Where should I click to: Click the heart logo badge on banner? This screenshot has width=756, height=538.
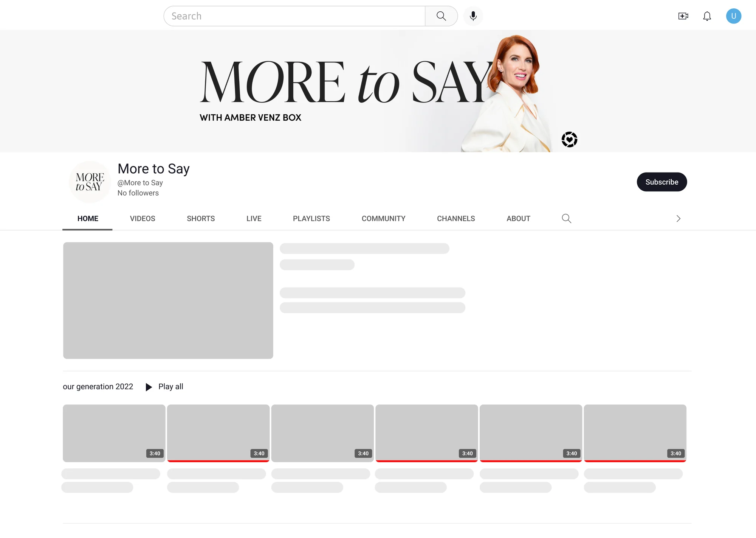pyautogui.click(x=569, y=140)
